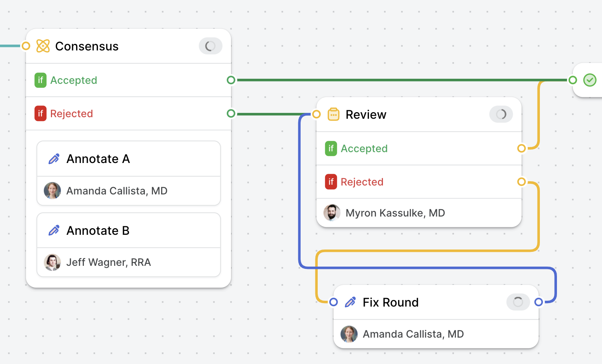The image size is (602, 364).
Task: Click the green completion checkmark icon
Action: point(590,80)
